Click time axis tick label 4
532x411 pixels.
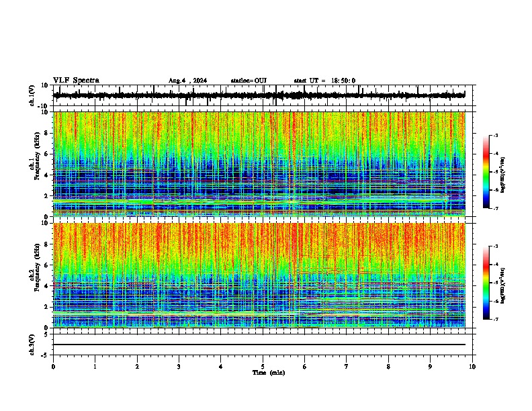221,367
